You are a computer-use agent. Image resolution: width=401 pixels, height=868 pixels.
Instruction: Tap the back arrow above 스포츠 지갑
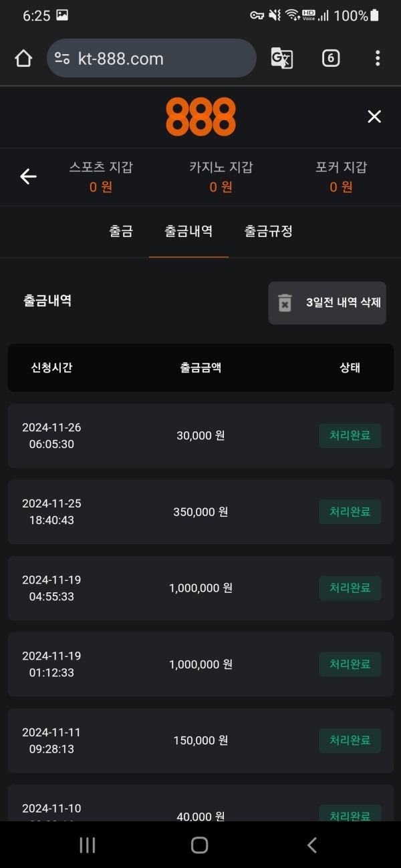[x=27, y=176]
